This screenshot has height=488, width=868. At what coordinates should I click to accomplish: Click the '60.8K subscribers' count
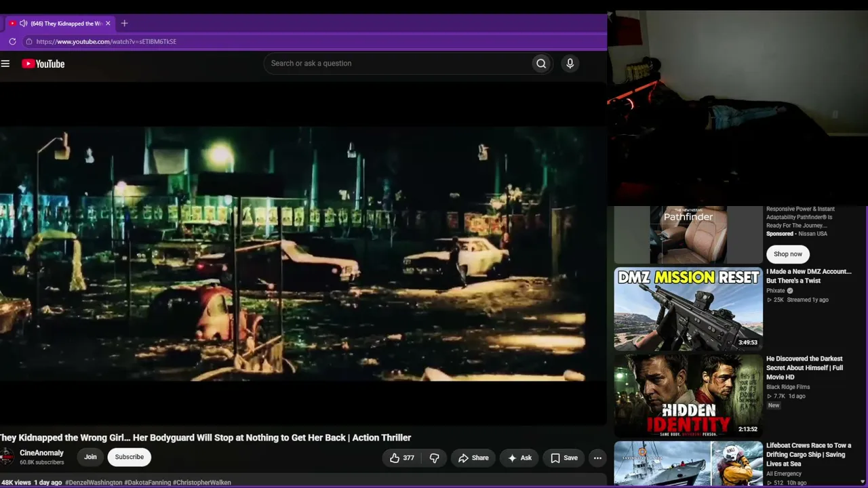tap(42, 462)
